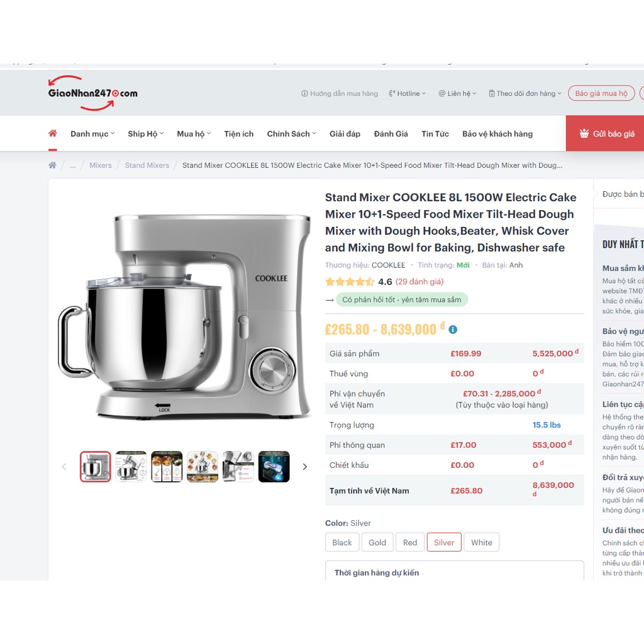Choose the White color option
The image size is (644, 644).
tap(481, 542)
